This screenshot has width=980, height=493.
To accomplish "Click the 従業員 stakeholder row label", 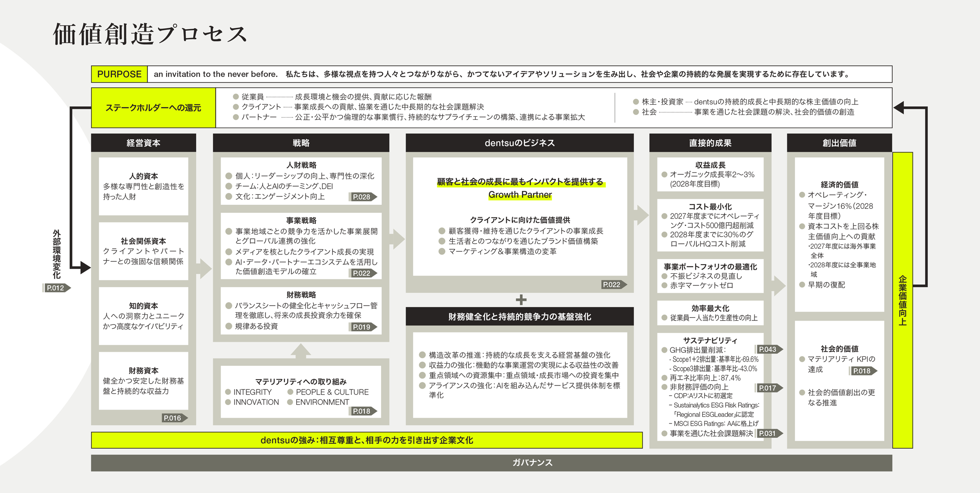I will pyautogui.click(x=253, y=97).
